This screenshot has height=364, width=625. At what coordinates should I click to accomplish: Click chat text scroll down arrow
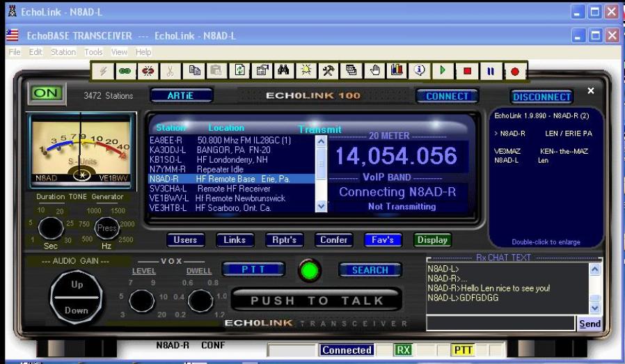[x=594, y=308]
